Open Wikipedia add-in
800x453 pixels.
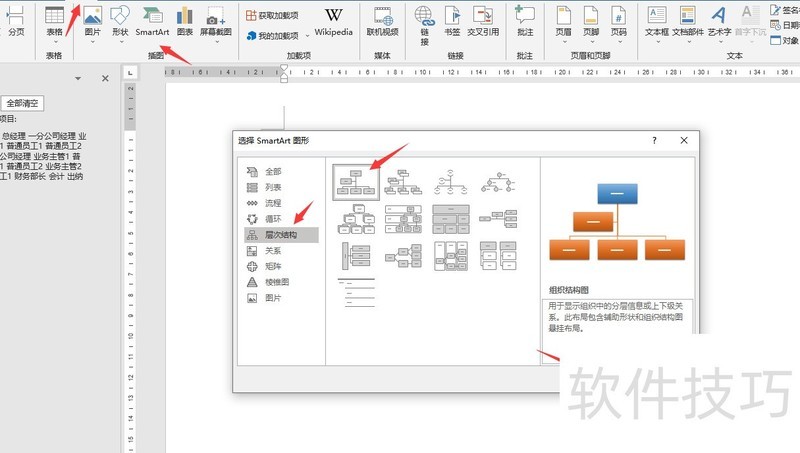tap(333, 21)
